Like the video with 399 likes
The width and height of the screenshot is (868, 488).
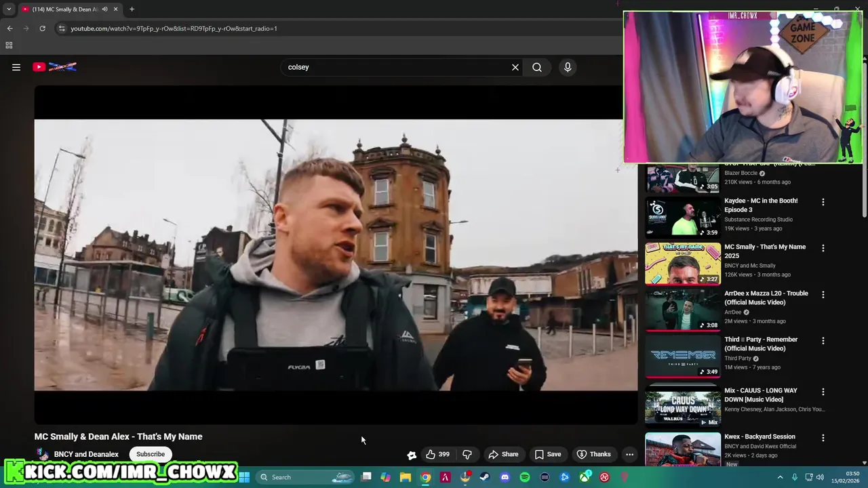coord(438,454)
